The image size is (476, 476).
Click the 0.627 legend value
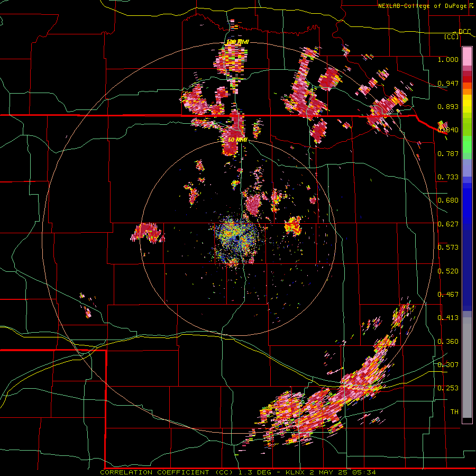point(448,224)
